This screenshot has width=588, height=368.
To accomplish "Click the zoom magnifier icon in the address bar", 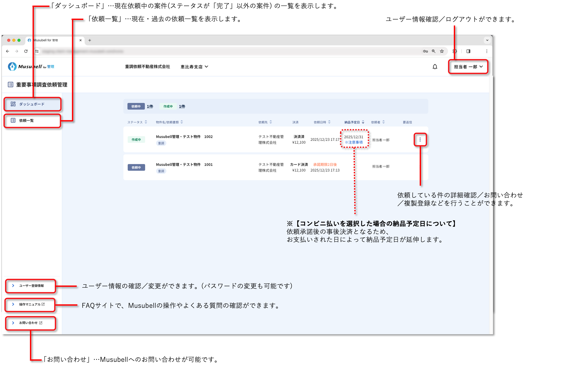I will click(x=434, y=51).
